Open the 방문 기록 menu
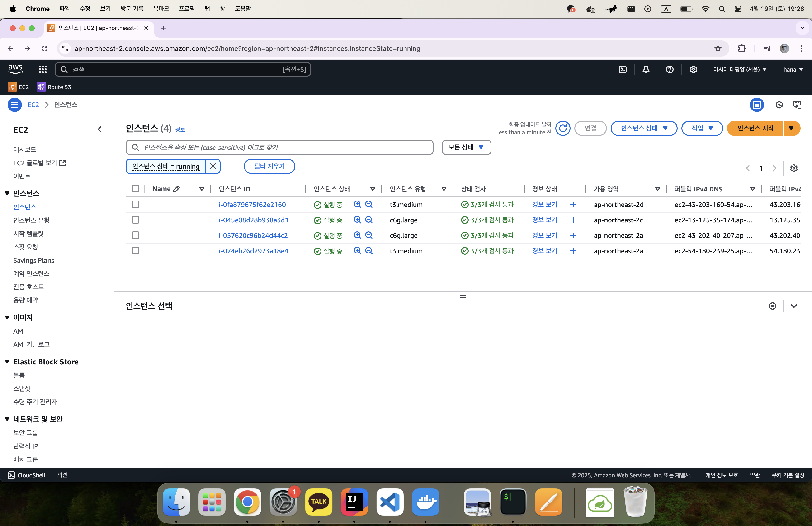 click(x=132, y=9)
